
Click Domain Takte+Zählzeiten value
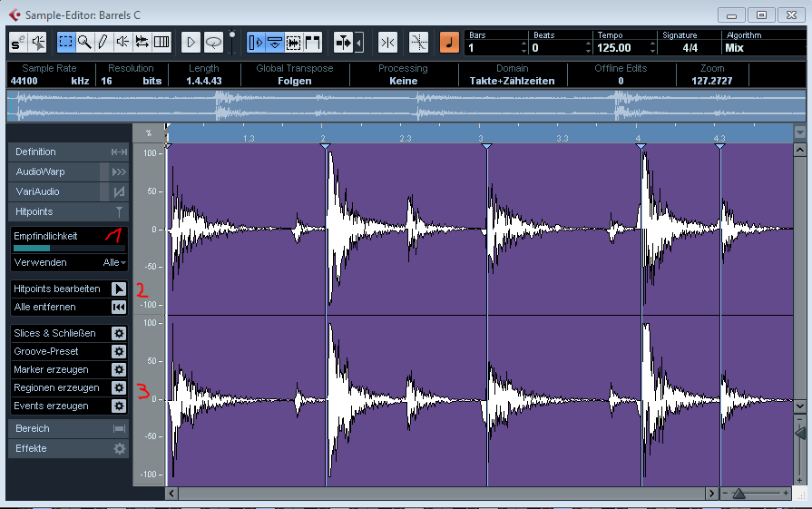tap(512, 81)
